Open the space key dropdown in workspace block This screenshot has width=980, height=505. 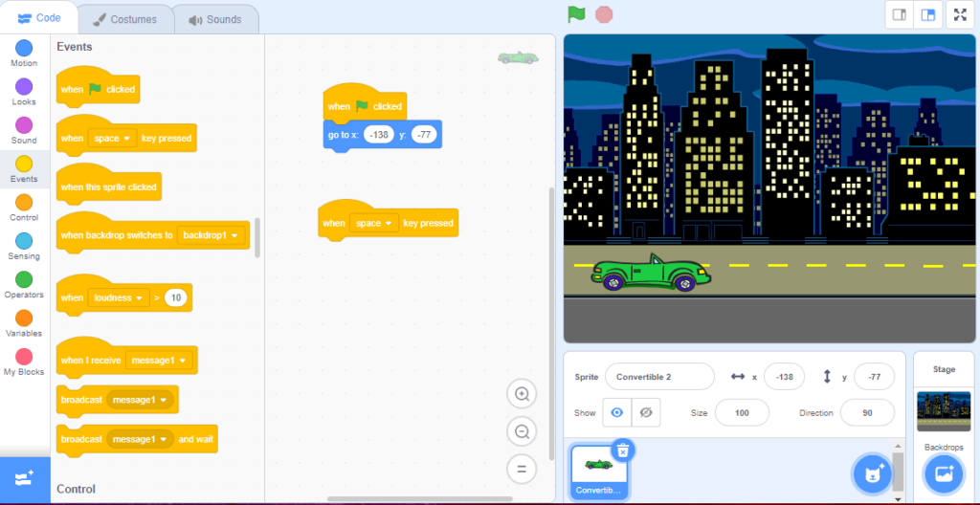374,223
